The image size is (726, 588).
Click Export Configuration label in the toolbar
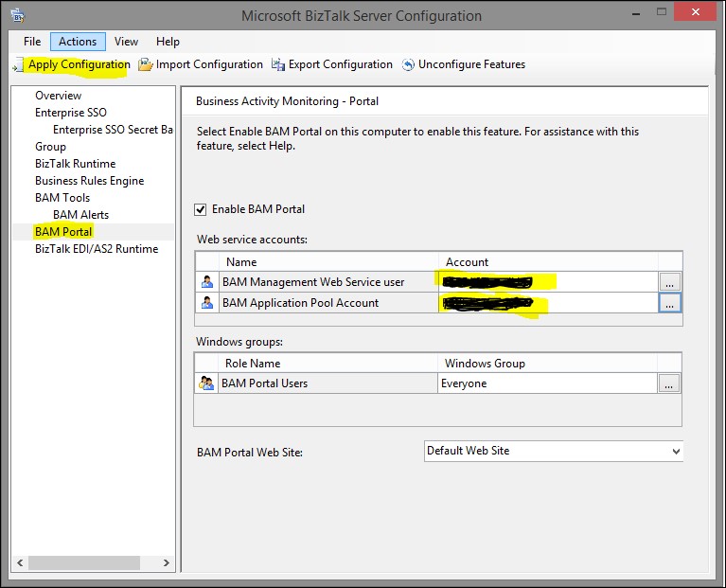(x=341, y=64)
